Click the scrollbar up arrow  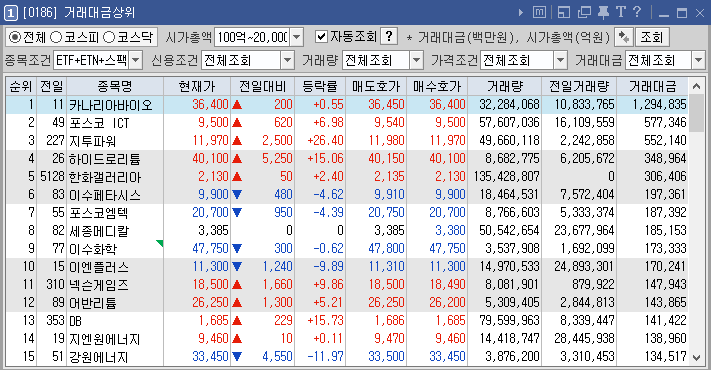coord(696,86)
